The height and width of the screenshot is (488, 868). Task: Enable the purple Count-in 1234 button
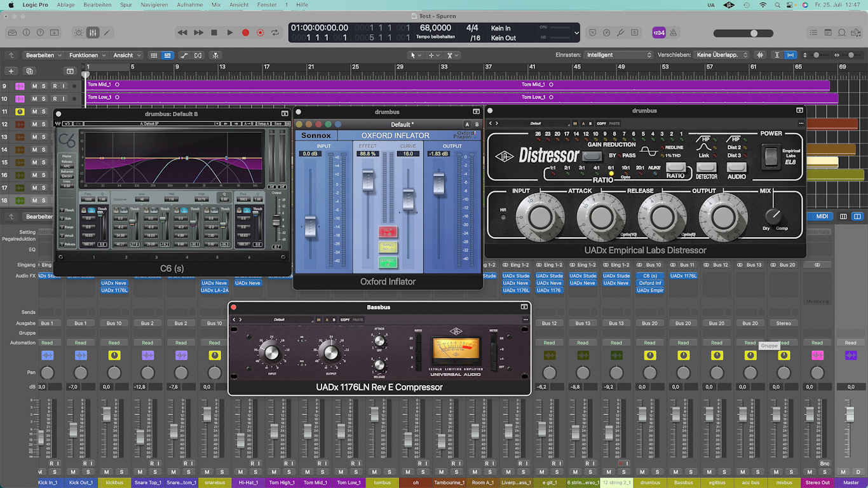point(659,32)
